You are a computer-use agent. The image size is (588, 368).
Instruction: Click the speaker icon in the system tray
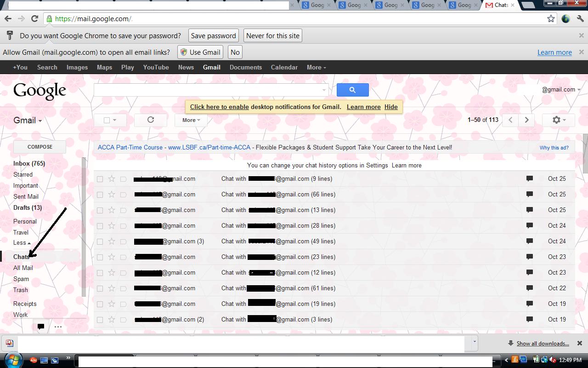coord(553,360)
